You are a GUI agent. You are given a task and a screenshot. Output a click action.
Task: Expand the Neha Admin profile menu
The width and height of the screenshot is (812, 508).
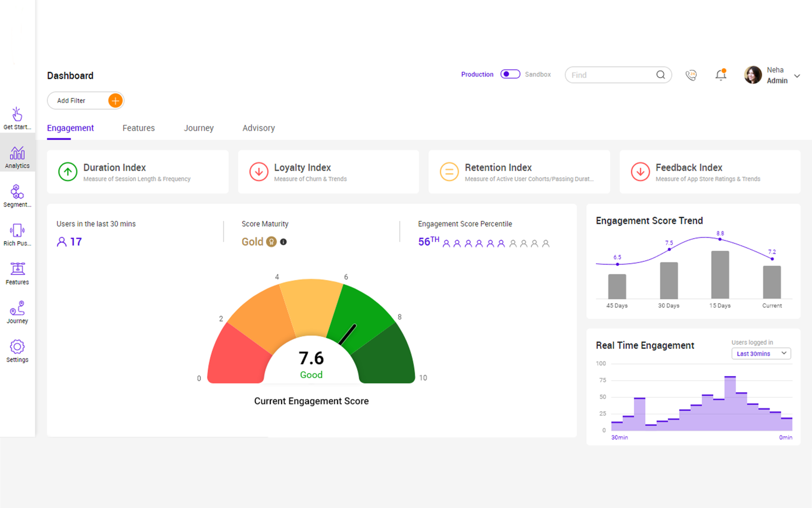point(797,76)
